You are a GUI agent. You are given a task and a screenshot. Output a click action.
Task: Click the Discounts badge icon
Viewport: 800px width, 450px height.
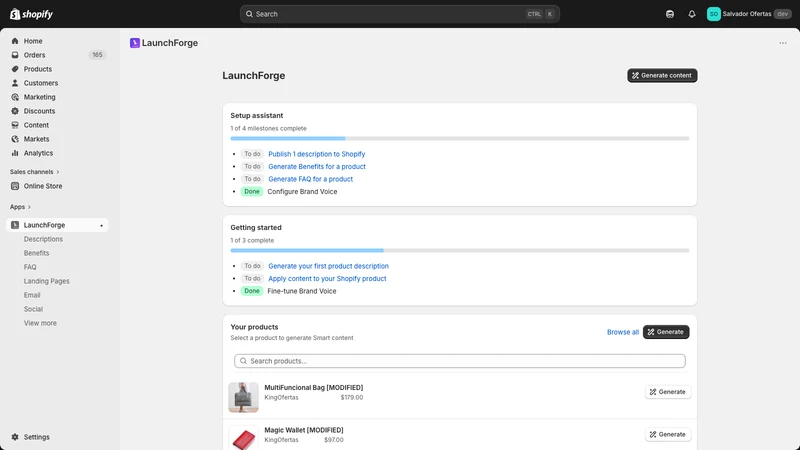coord(15,111)
